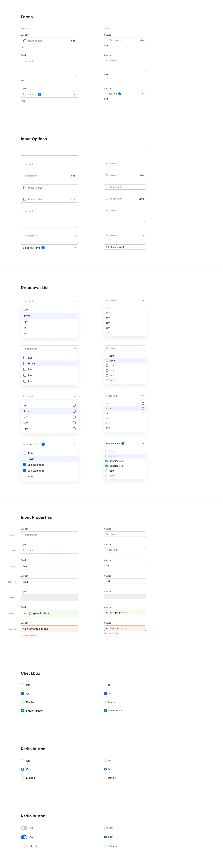
Task: Choose Hover in the medium list without checkboxes
Action: (49, 316)
